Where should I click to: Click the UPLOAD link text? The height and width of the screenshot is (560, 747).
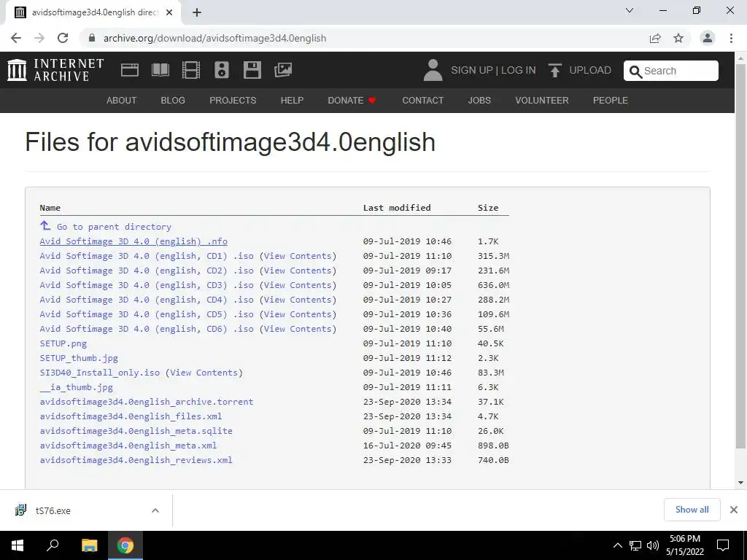point(590,70)
